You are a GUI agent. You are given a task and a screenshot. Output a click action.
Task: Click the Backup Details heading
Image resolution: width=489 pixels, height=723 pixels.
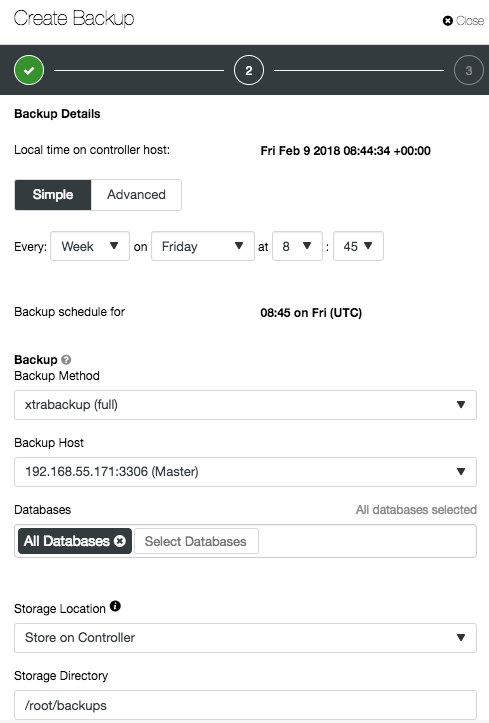(x=57, y=114)
